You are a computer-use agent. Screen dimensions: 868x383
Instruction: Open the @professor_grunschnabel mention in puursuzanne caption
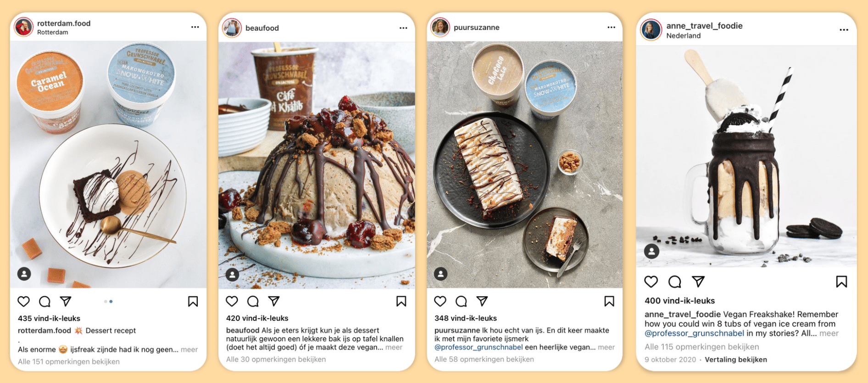click(479, 347)
